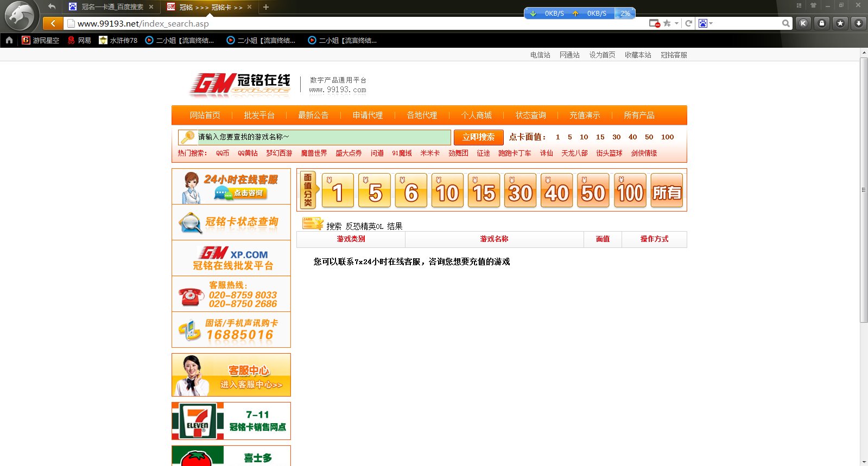
Task: Select point card value 100 link
Action: click(x=668, y=137)
